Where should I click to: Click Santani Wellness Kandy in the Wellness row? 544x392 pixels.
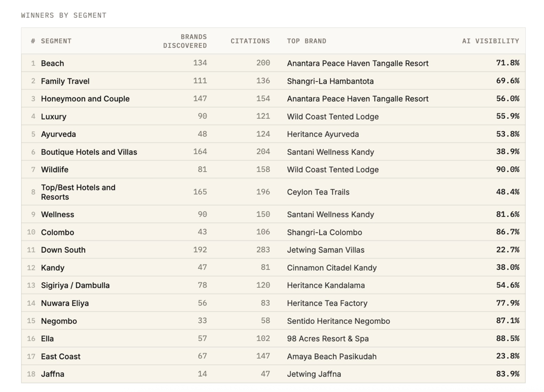(331, 214)
